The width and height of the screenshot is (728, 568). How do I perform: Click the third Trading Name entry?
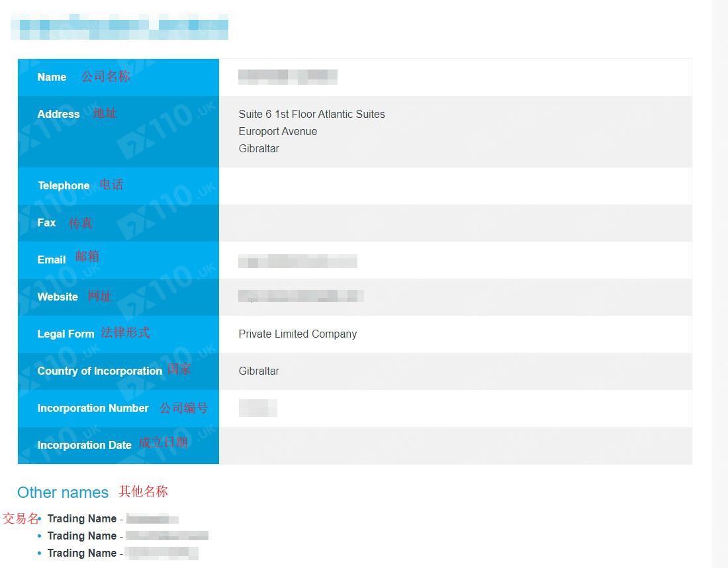122,553
